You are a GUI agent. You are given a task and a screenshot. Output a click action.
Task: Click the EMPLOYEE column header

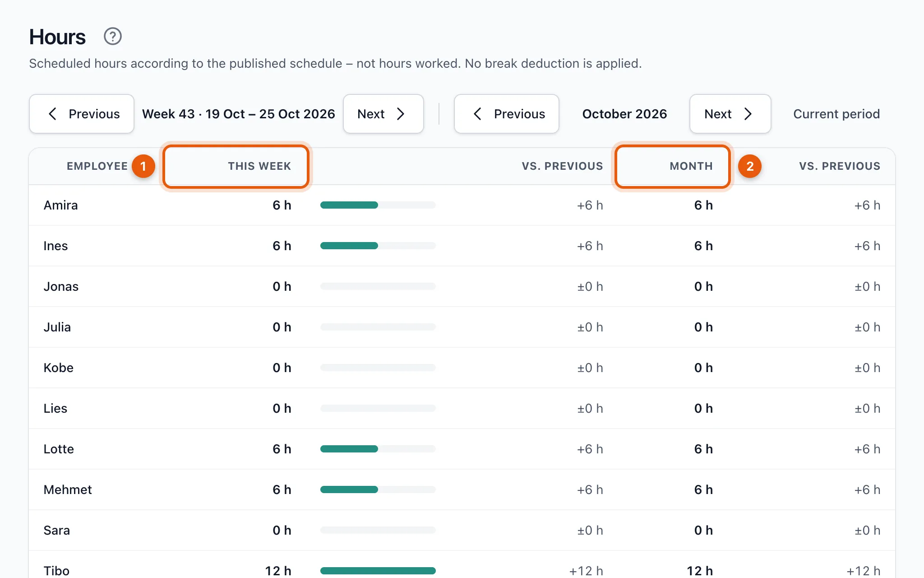pos(97,166)
